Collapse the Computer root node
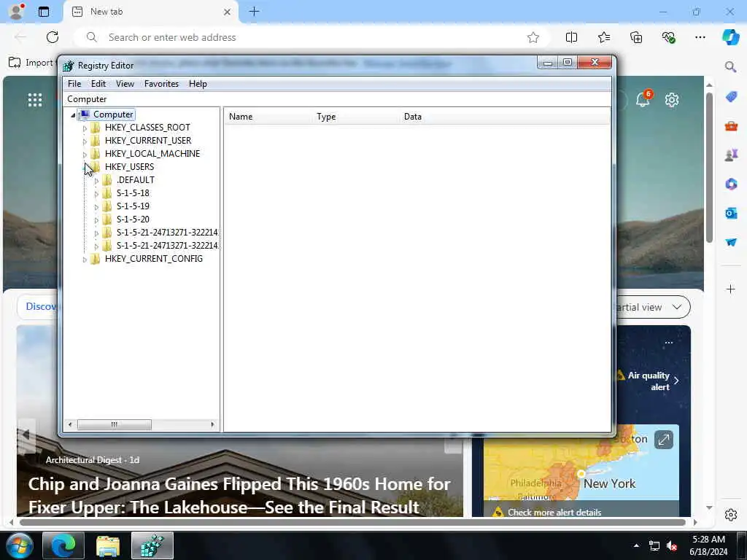The image size is (747, 560). click(x=73, y=115)
